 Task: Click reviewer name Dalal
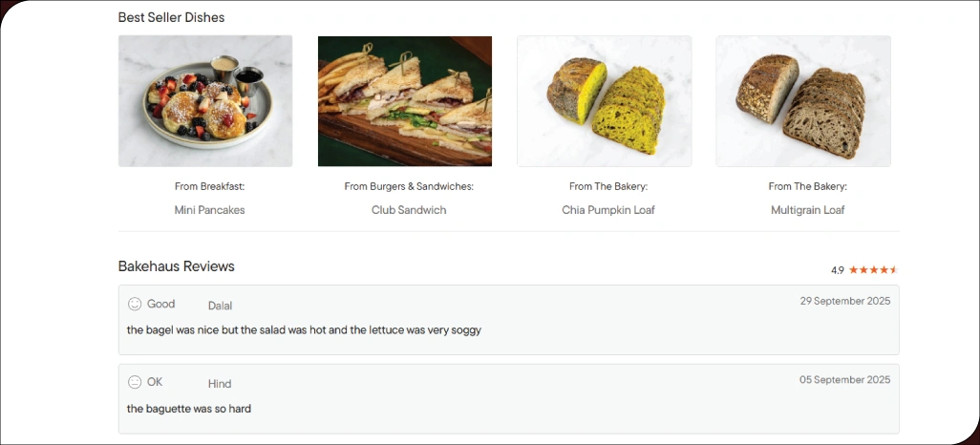pos(220,306)
